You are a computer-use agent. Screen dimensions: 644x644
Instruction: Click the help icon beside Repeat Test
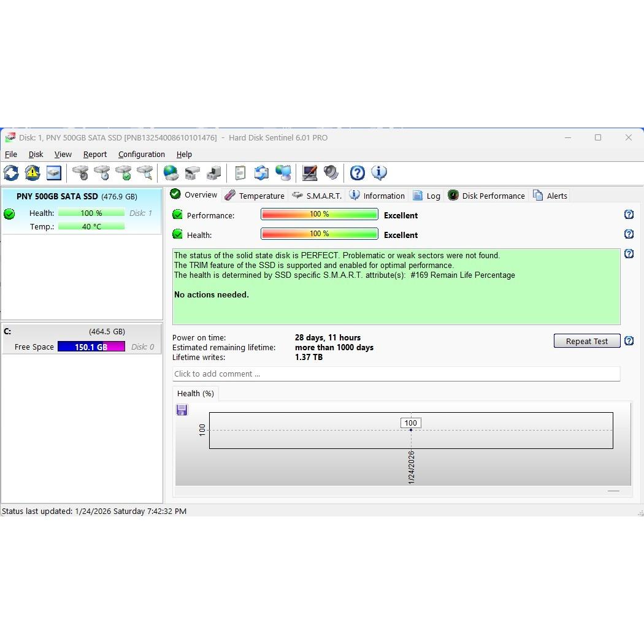629,341
